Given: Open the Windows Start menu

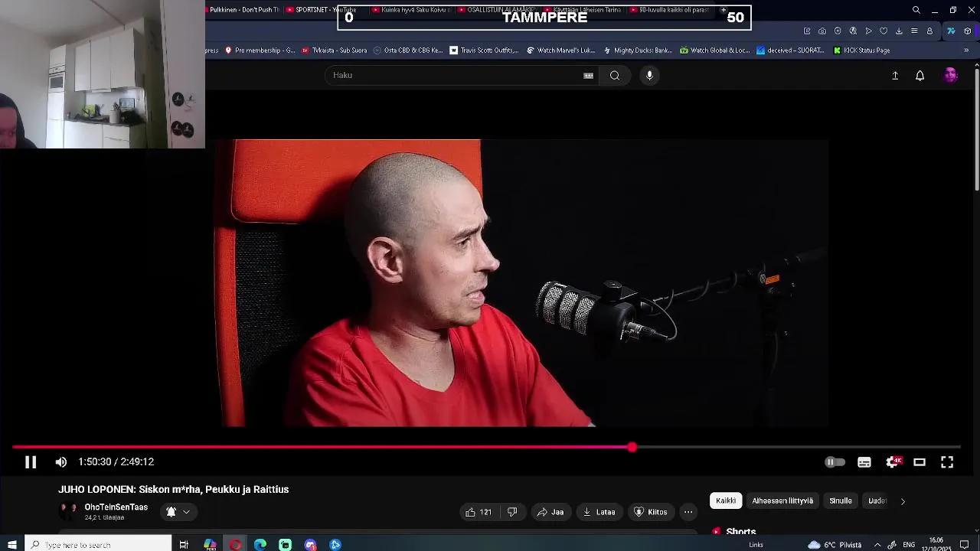Looking at the screenshot, I should coord(11,545).
